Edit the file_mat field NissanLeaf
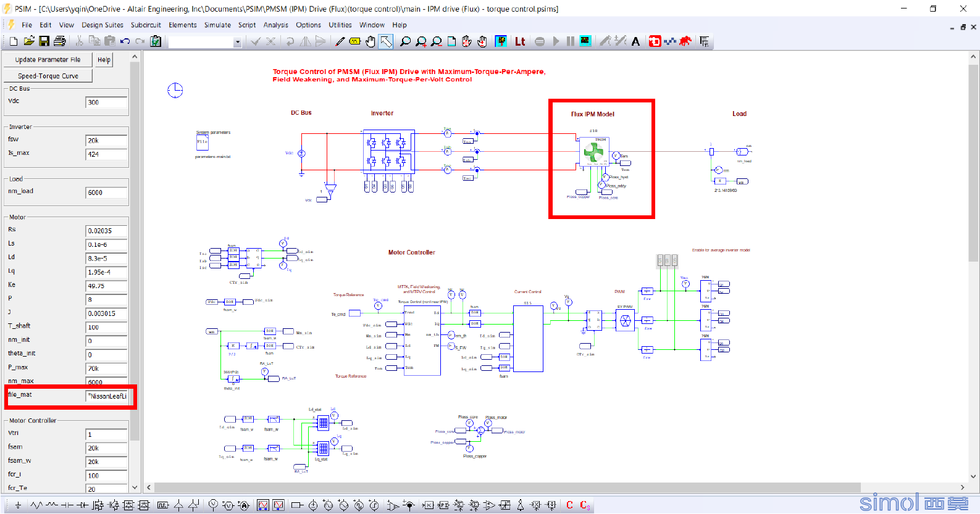This screenshot has height=514, width=980. (106, 396)
